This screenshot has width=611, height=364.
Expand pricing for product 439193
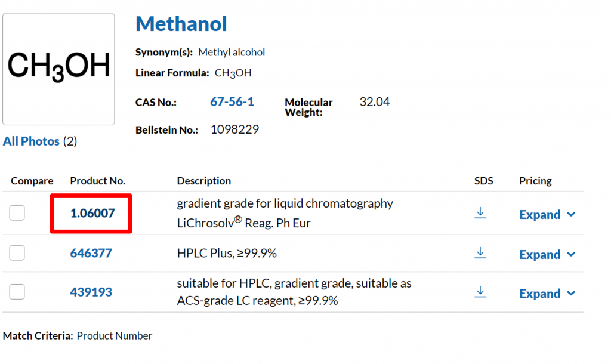click(547, 294)
